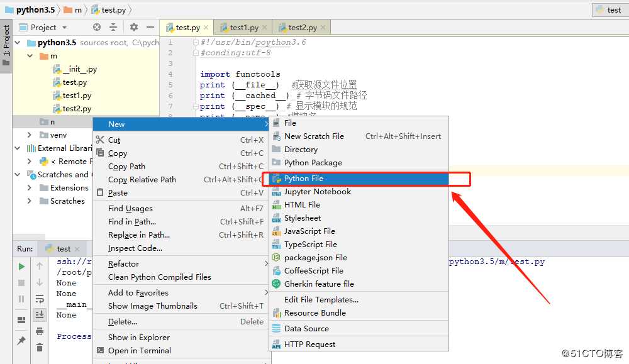Click Copy Path in context menu
This screenshot has width=629, height=364.
[x=181, y=167]
